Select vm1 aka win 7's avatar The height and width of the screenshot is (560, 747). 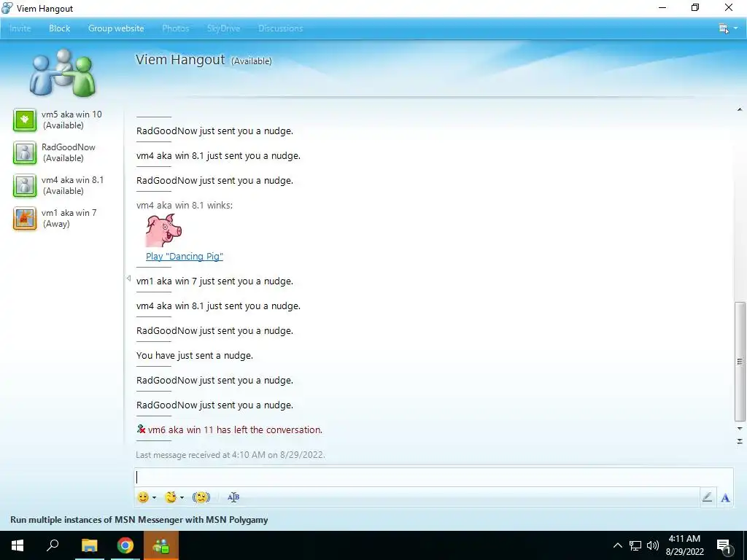[24, 218]
